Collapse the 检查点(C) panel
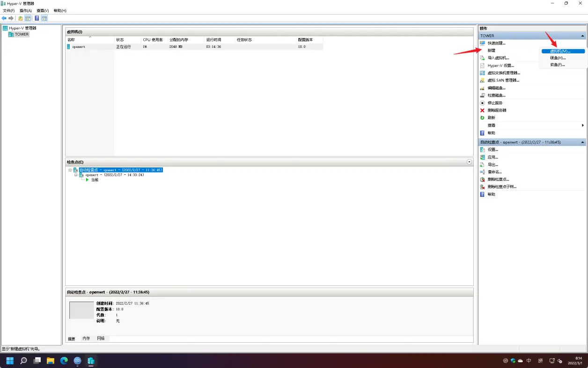 pos(470,162)
